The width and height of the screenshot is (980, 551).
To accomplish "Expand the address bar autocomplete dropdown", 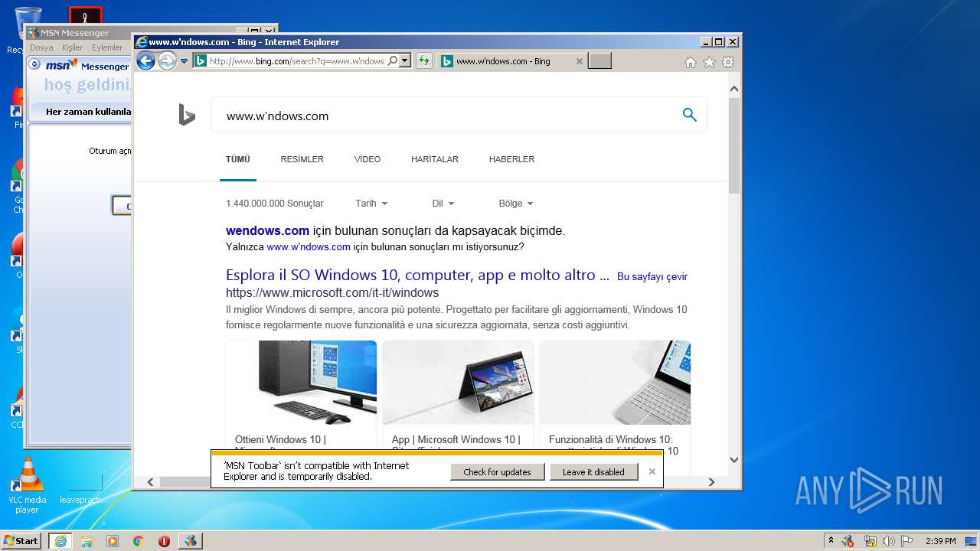I will 405,61.
